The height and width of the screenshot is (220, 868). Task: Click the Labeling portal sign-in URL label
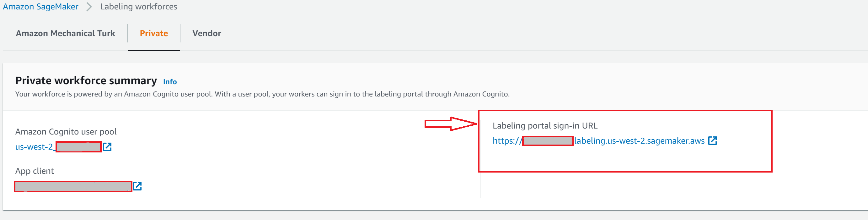click(545, 125)
